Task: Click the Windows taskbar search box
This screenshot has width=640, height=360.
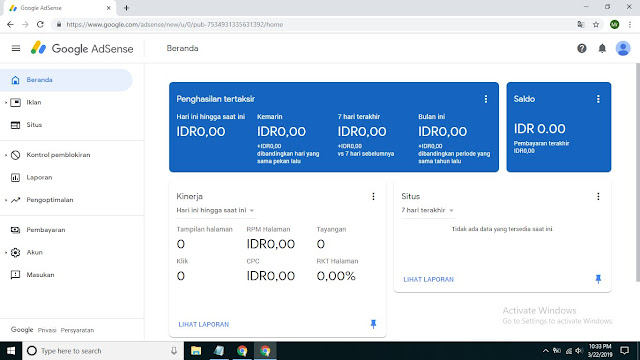Action: click(x=102, y=351)
